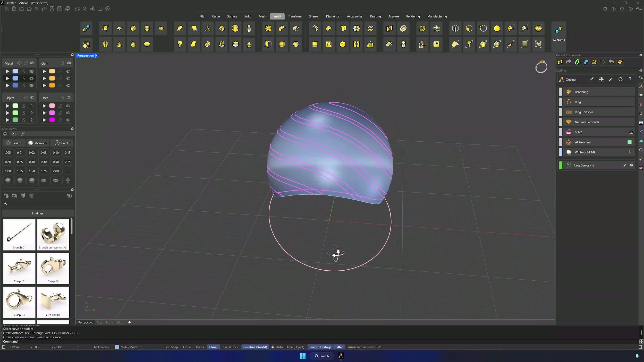
Task: Click the yellow star SubD tool
Action: [x=249, y=44]
